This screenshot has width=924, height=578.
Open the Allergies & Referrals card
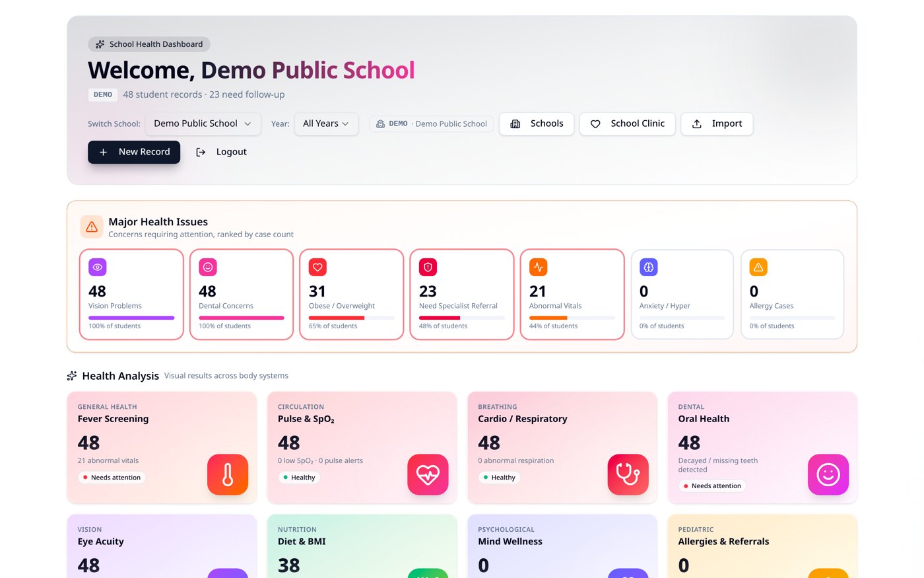click(762, 546)
